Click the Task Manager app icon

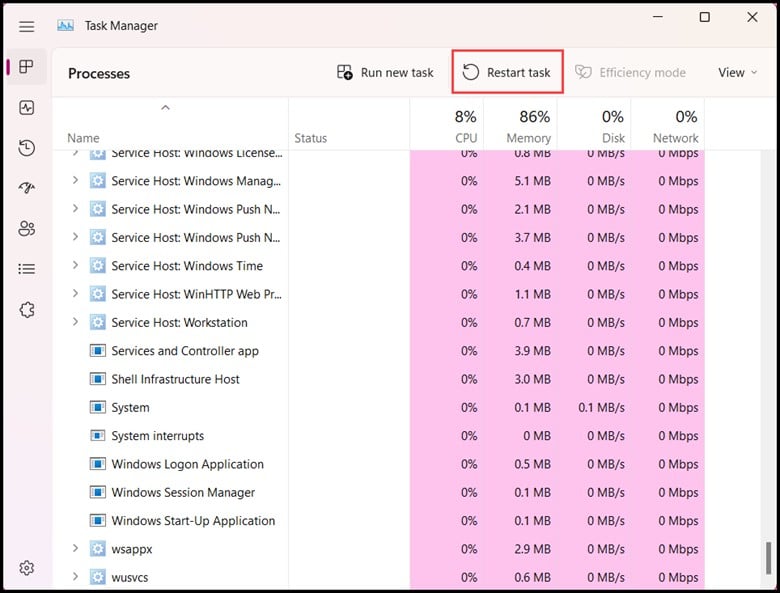click(x=65, y=25)
